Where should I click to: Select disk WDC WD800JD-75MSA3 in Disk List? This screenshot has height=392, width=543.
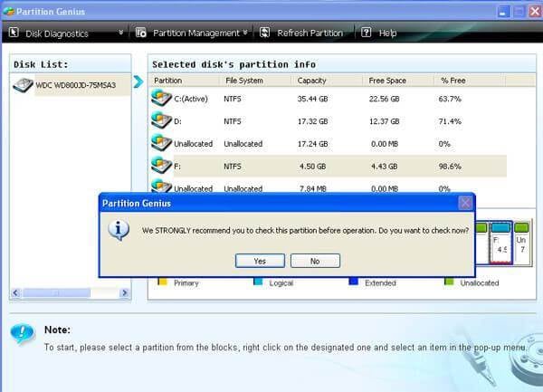75,85
